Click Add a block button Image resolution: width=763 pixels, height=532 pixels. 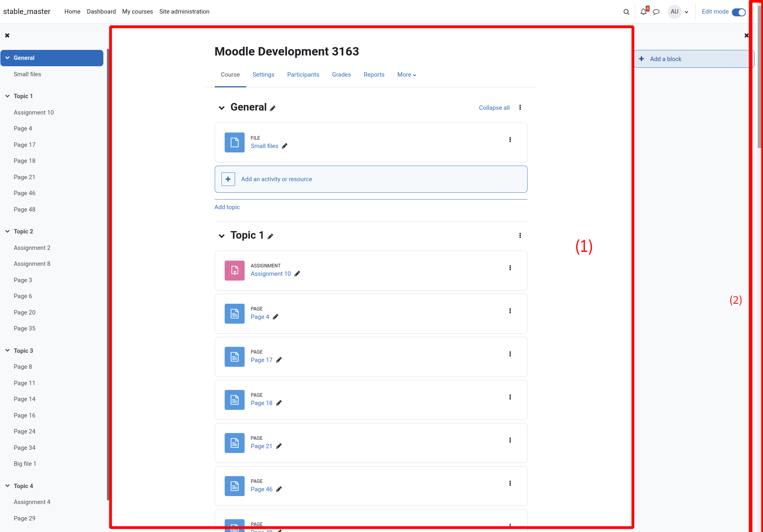click(694, 59)
